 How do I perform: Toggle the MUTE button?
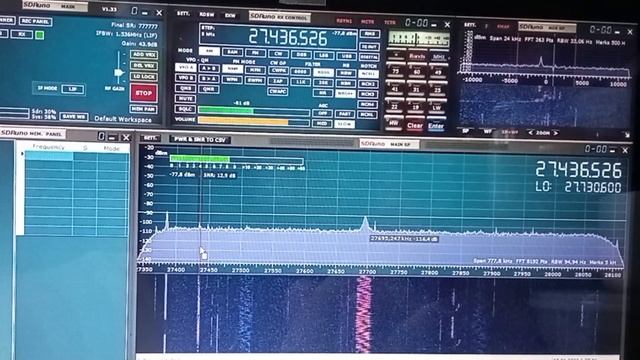[185, 98]
